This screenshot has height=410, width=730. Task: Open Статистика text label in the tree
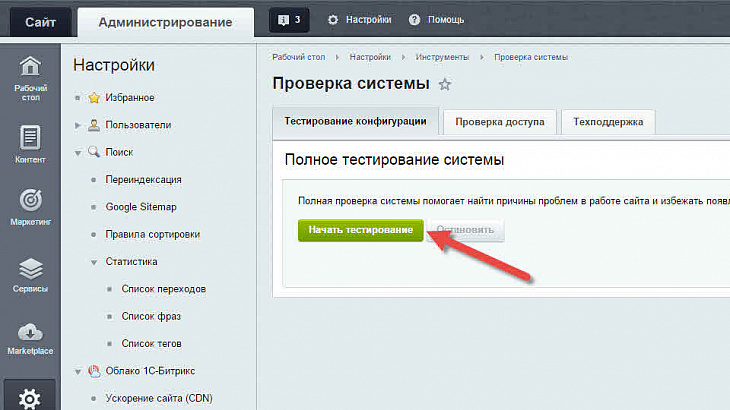pos(131,262)
